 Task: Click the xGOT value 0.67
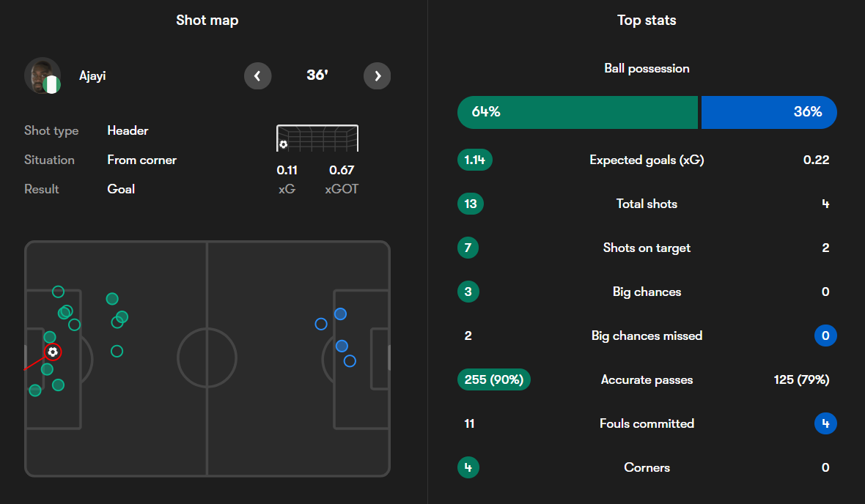[x=342, y=170]
